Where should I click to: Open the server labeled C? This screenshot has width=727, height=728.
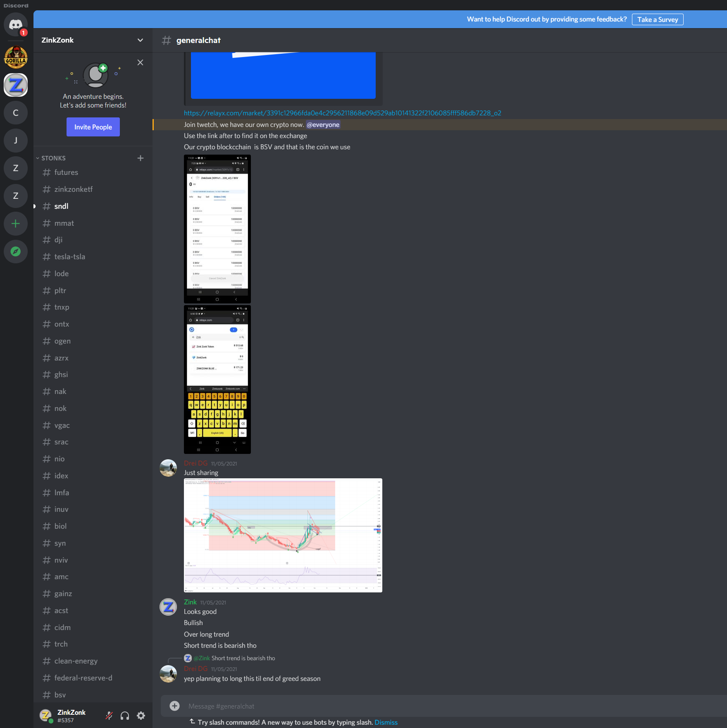pos(16,113)
